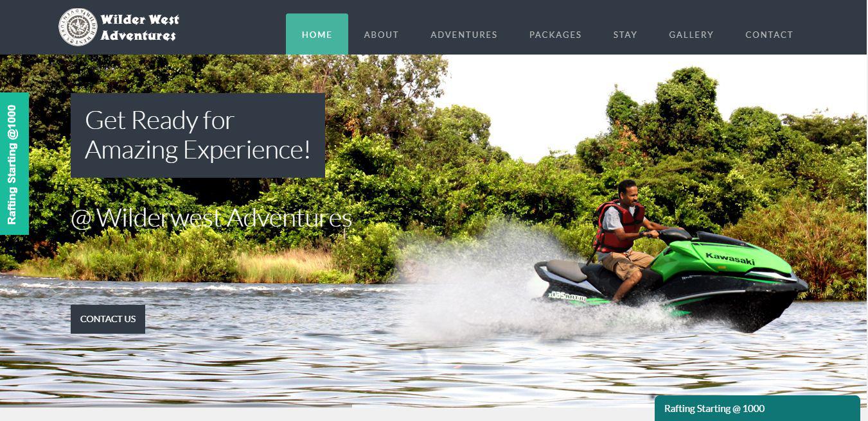
Task: View the GALLERY page
Action: (x=691, y=35)
